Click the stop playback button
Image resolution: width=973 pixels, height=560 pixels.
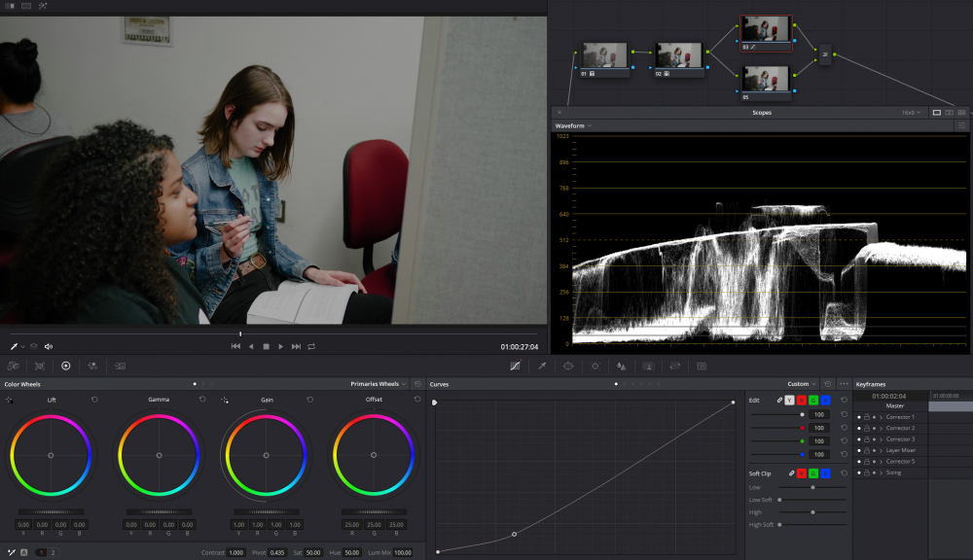pos(266,346)
